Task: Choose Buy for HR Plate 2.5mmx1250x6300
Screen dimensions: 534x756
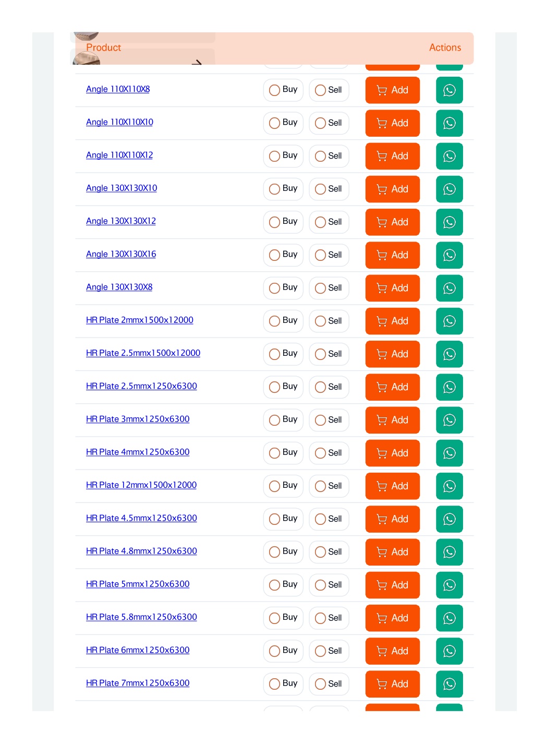Action: tap(283, 387)
